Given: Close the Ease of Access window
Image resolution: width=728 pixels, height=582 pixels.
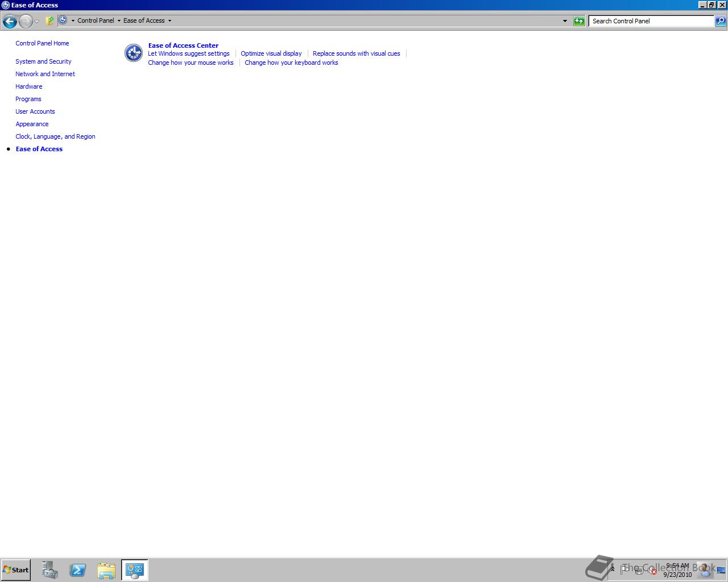Looking at the screenshot, I should [722, 5].
